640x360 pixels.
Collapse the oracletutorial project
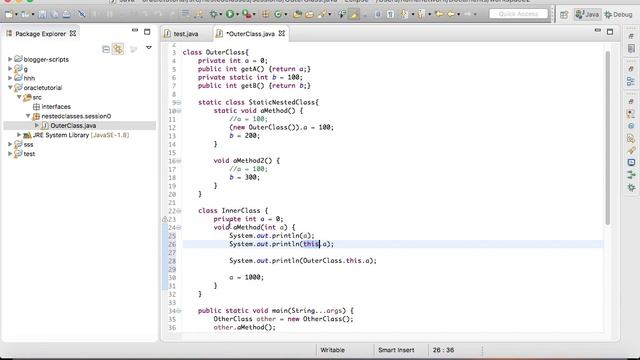point(10,88)
